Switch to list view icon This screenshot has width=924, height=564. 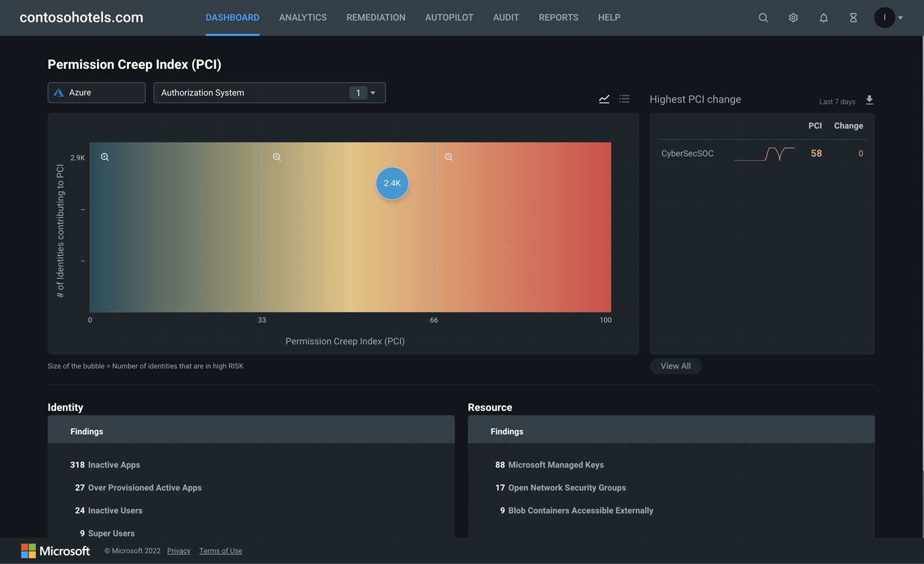coord(624,99)
